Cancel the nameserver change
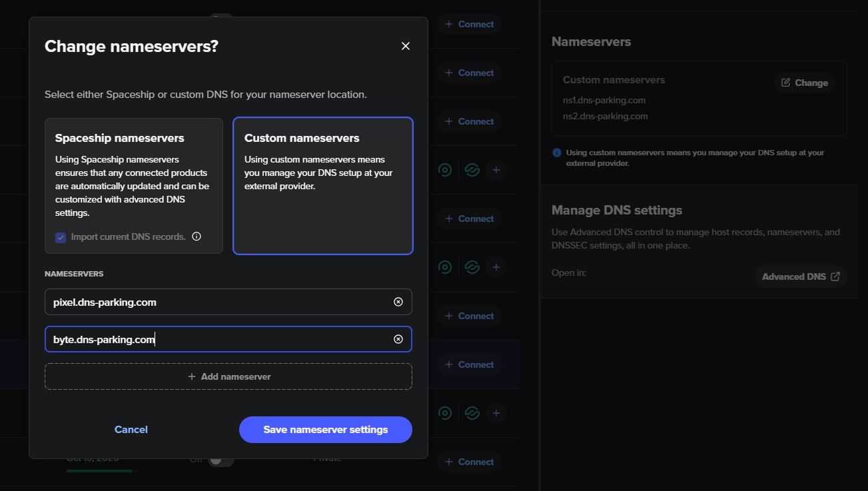Viewport: 868px width, 491px height. coord(131,430)
